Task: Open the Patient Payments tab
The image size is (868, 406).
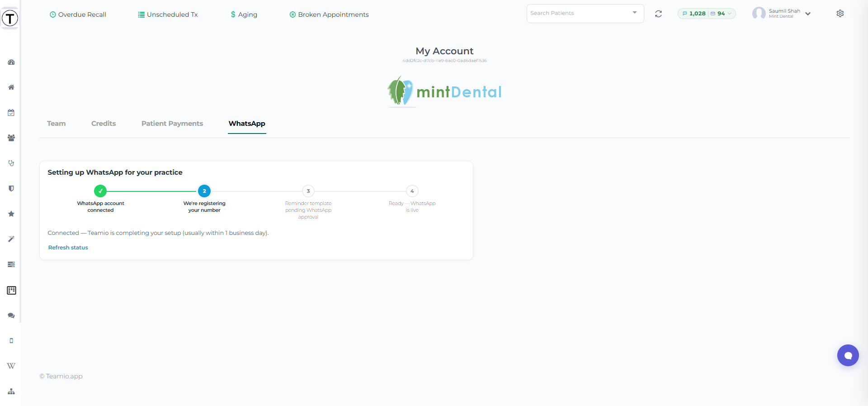Action: 172,124
